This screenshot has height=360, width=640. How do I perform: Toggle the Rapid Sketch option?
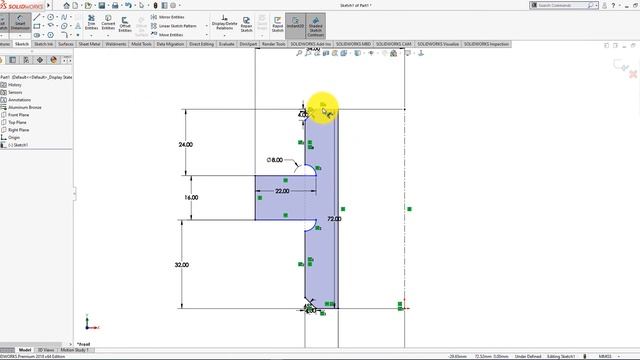click(278, 24)
